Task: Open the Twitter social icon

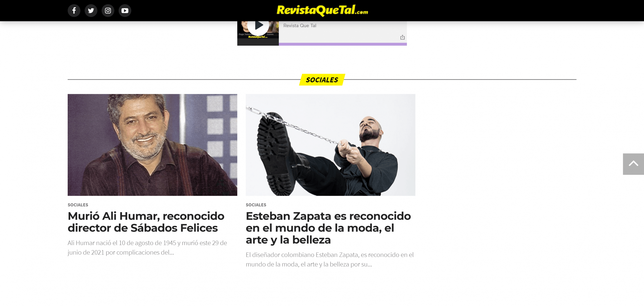Action: click(91, 10)
